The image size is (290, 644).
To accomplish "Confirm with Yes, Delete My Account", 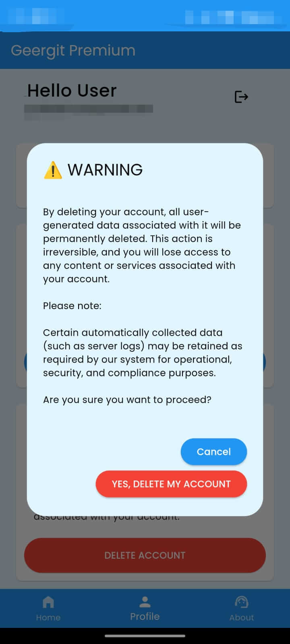I will [171, 484].
